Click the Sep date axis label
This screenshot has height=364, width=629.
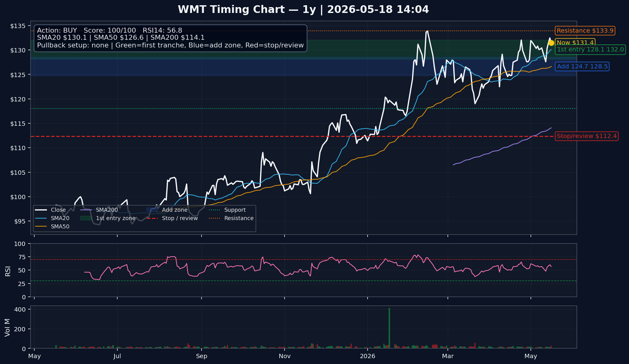202,356
